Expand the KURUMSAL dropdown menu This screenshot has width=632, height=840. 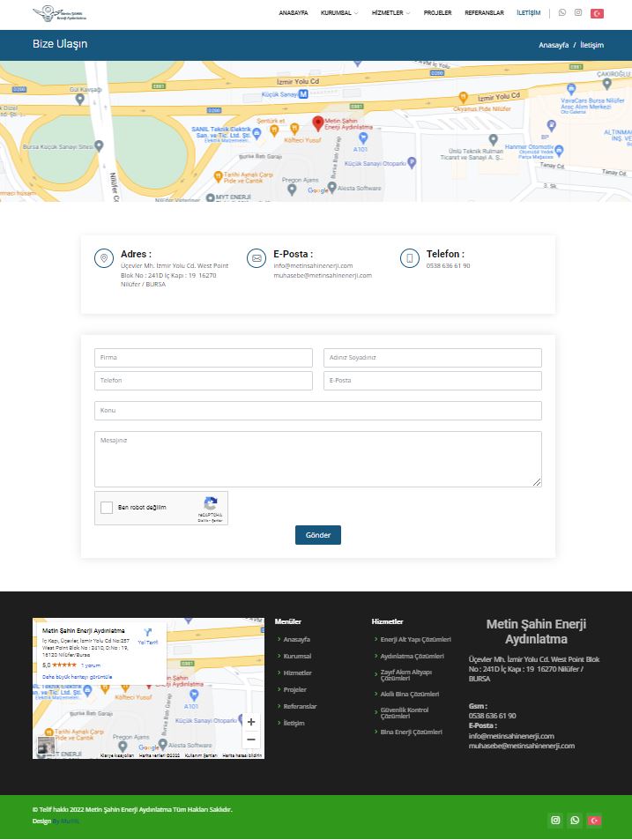coord(338,13)
